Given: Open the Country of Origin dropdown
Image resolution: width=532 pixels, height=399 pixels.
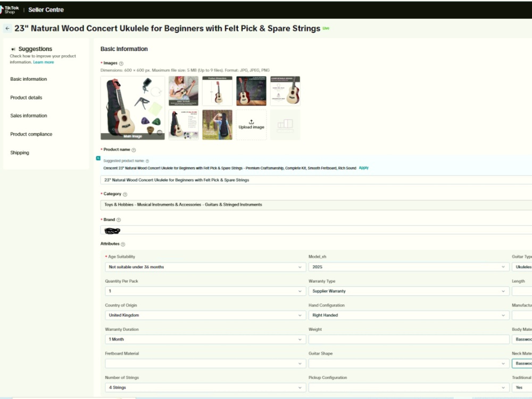Looking at the screenshot, I should click(205, 315).
